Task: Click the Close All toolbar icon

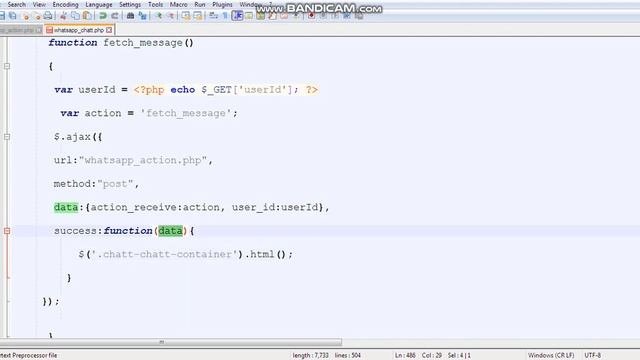Action: click(37, 16)
